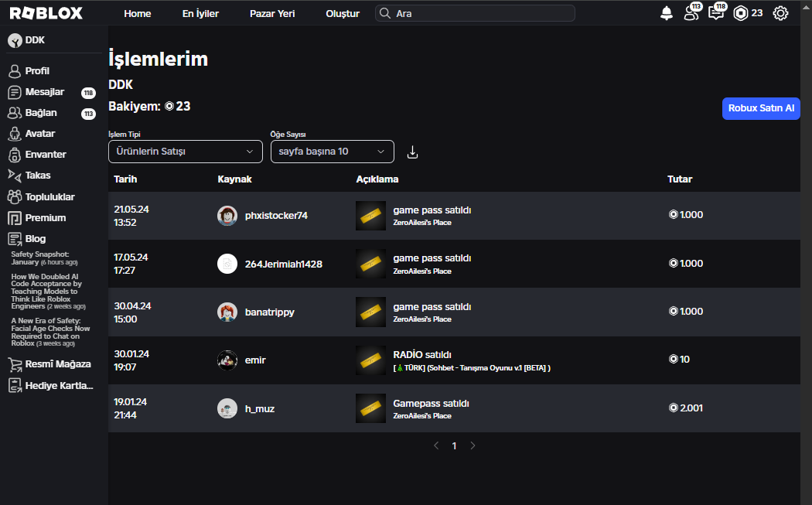
Task: Open Premium in sidebar
Action: 45,218
